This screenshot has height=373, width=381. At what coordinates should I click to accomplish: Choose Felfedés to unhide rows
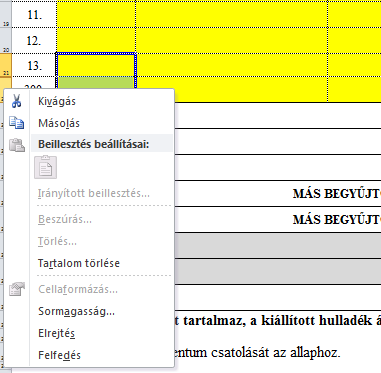point(59,355)
